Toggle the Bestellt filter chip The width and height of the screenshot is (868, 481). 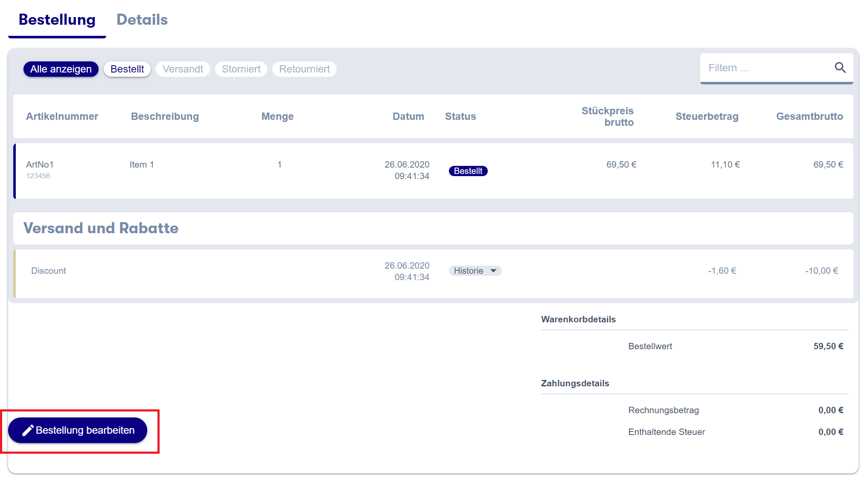(x=127, y=69)
